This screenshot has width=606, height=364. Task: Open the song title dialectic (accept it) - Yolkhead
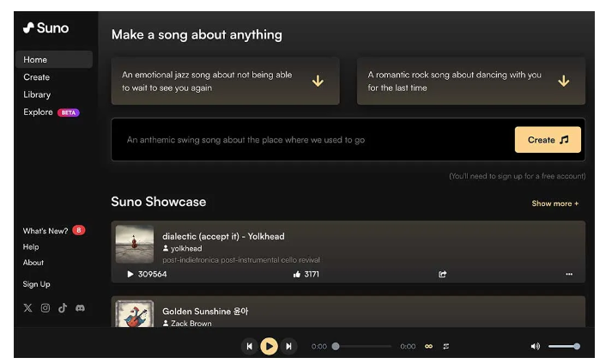click(x=223, y=236)
